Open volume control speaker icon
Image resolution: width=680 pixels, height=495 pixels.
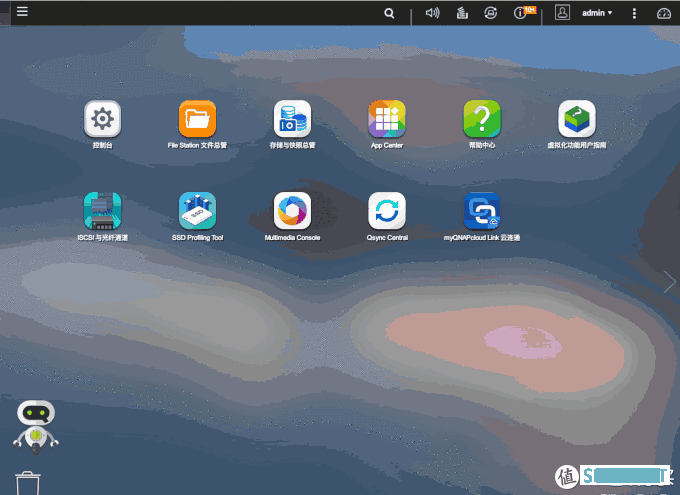(432, 13)
